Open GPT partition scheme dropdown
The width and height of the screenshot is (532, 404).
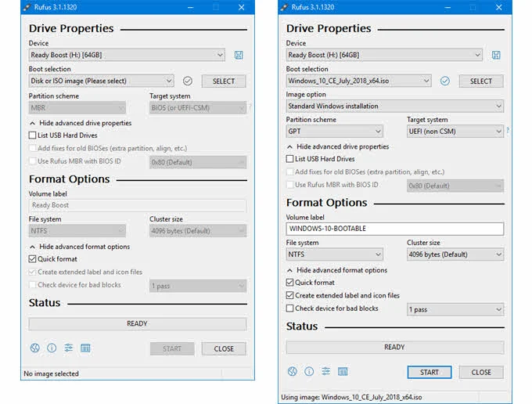[335, 132]
